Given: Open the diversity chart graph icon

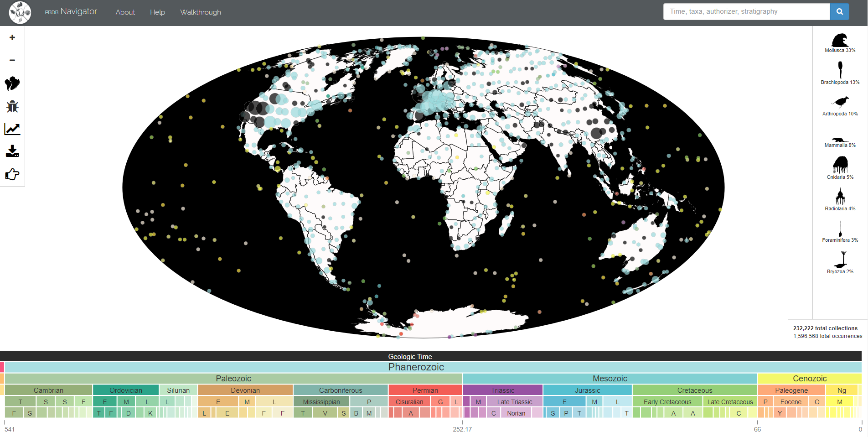Looking at the screenshot, I should click(12, 129).
